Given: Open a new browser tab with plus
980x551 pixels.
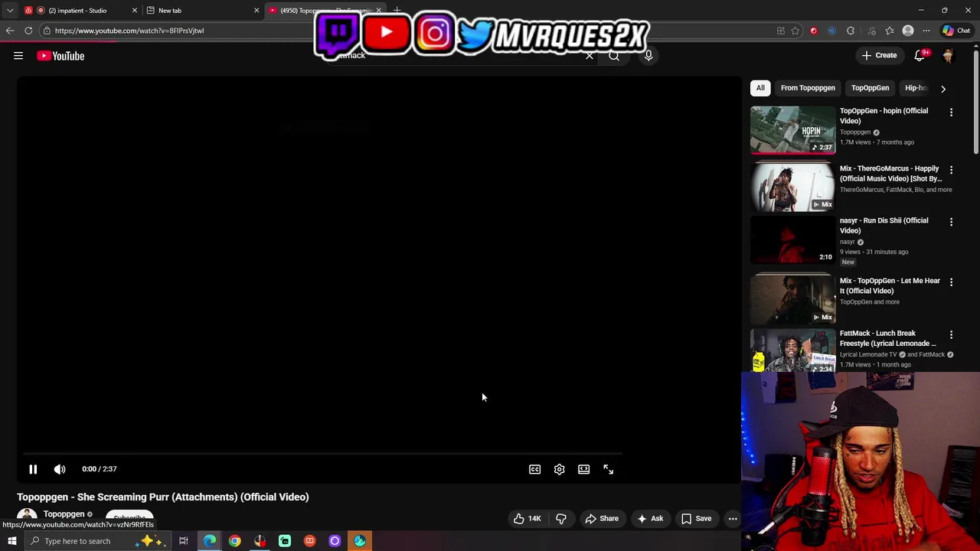Looking at the screenshot, I should click(x=397, y=10).
